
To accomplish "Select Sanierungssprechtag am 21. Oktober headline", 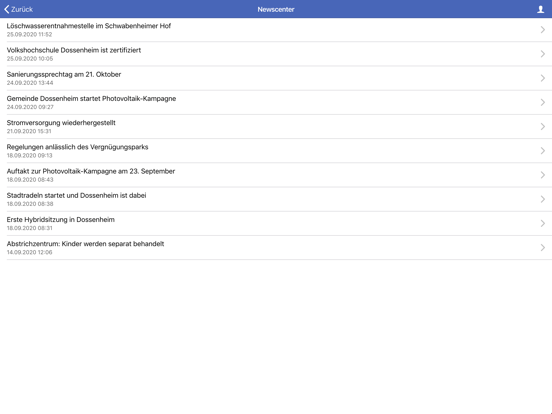I will [x=64, y=74].
